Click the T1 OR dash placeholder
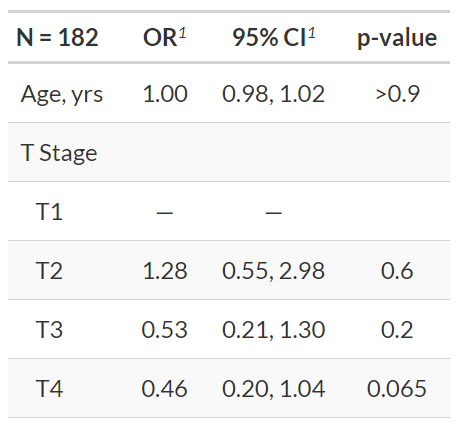This screenshot has height=428, width=459. point(165,212)
